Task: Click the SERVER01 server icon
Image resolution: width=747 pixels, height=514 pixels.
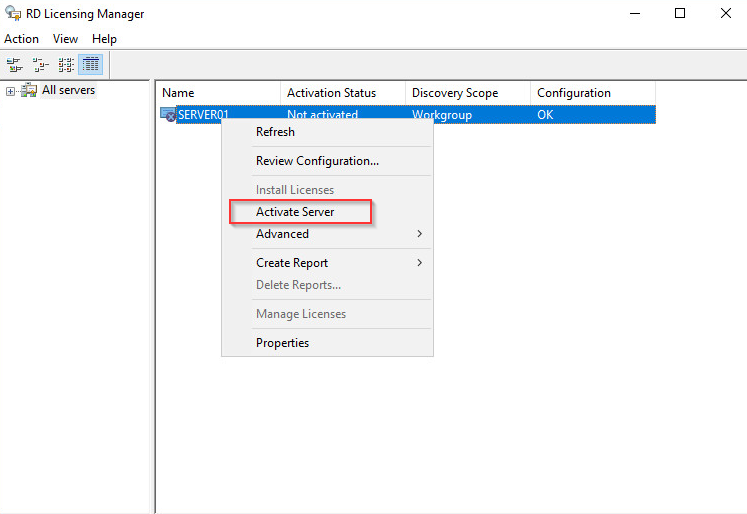Action: click(168, 115)
